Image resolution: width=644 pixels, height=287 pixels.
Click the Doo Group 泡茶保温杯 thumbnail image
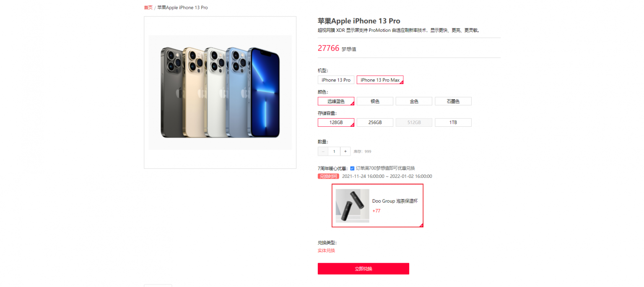pos(352,206)
